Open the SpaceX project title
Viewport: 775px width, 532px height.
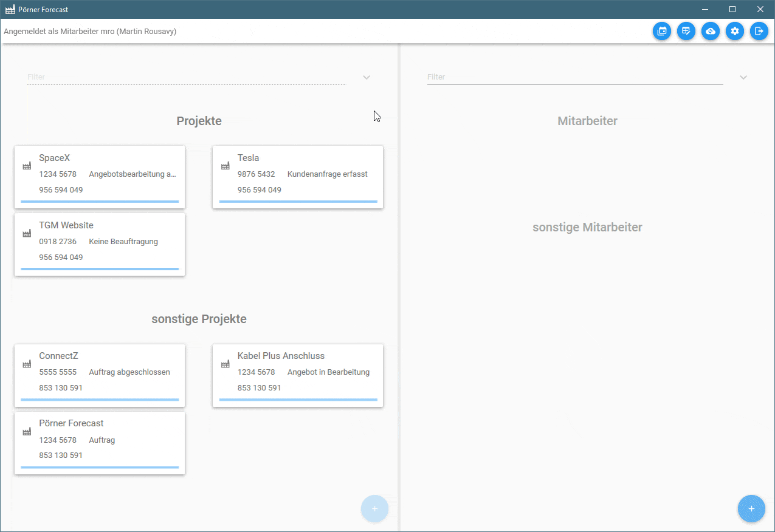point(55,158)
